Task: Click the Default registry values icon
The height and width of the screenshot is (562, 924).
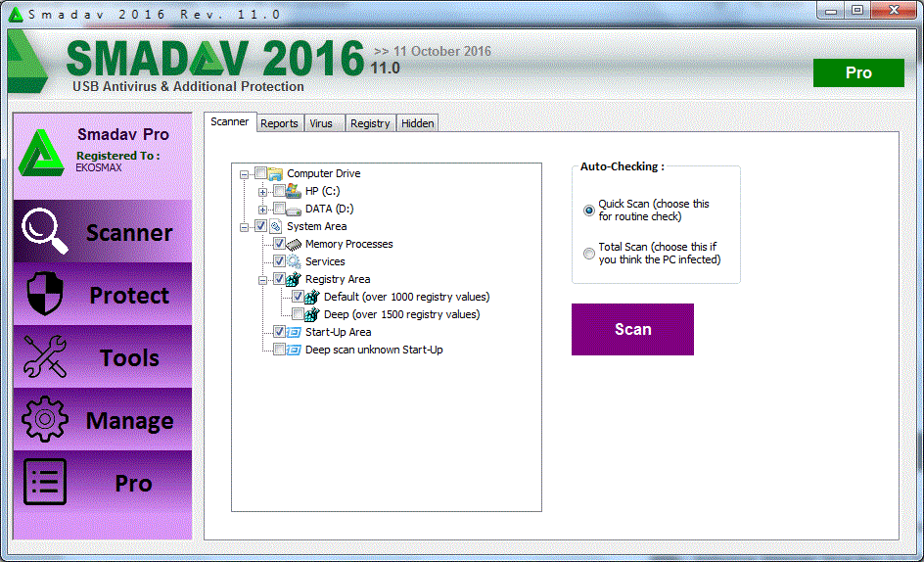Action: [311, 297]
